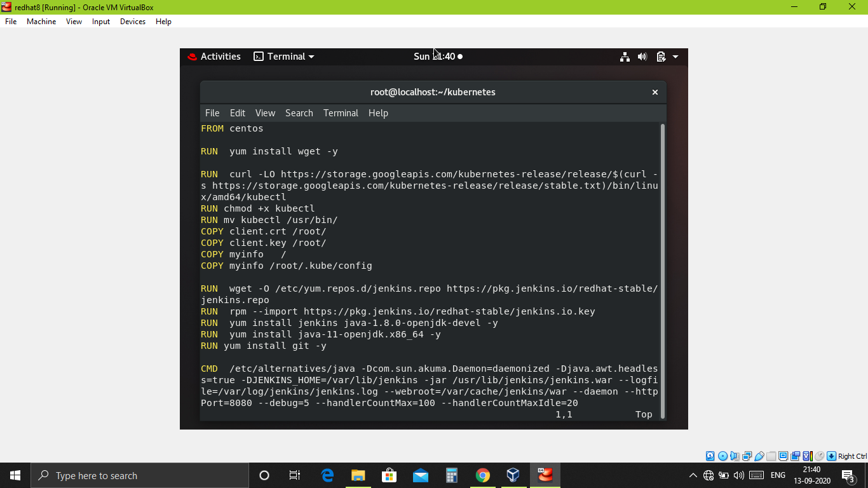Viewport: 868px width, 488px height.
Task: Click the terminal vertical scrollbar
Action: point(663,271)
